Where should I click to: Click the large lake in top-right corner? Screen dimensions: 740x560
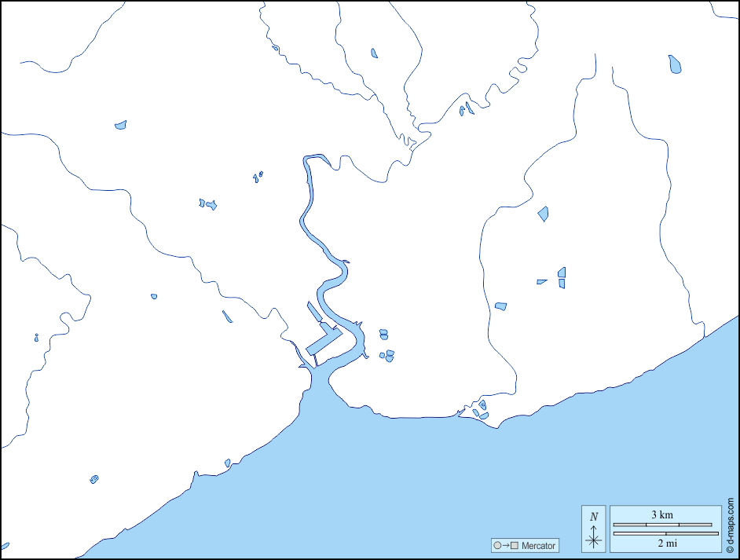coord(675,64)
